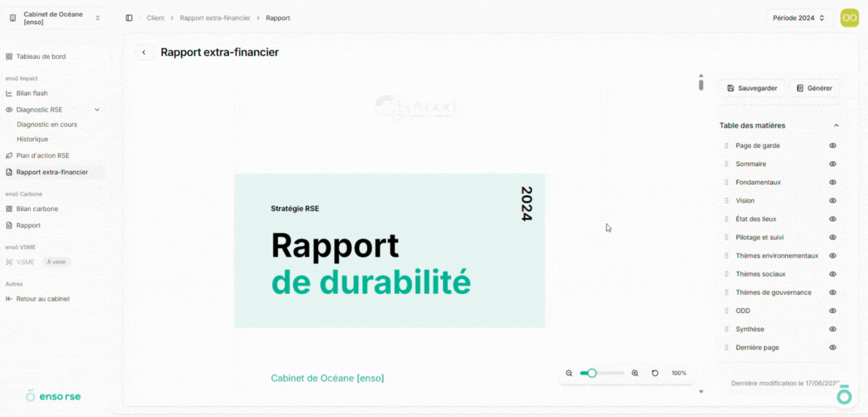
Task: Toggle the sidebar panel icon
Action: tap(129, 18)
